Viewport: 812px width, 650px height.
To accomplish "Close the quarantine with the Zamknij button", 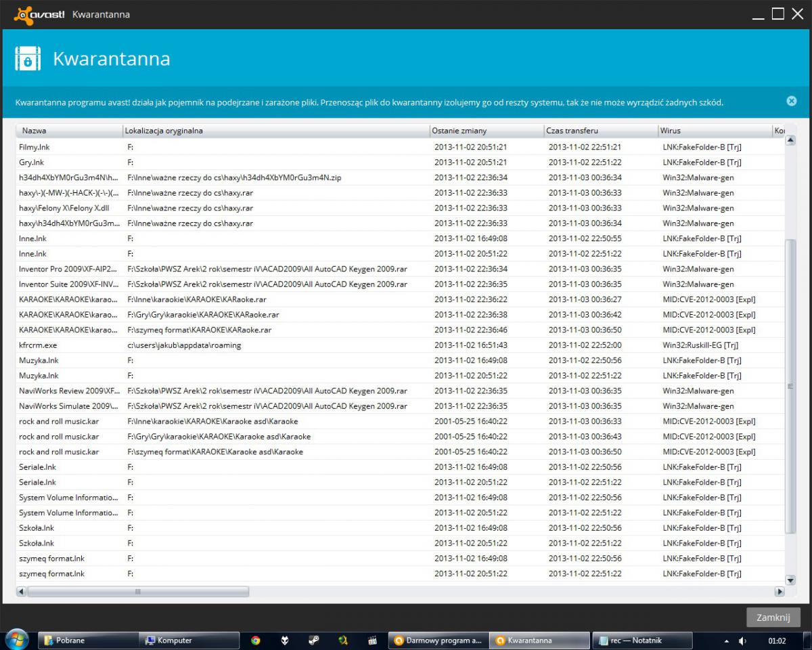I will click(773, 617).
